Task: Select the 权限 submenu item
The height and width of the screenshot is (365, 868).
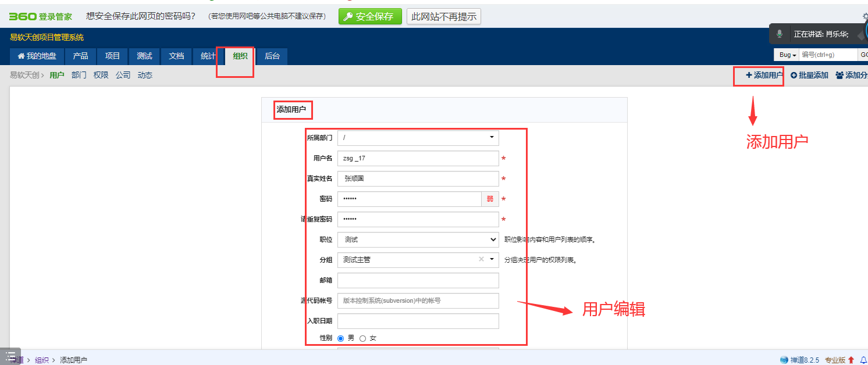Action: click(101, 75)
